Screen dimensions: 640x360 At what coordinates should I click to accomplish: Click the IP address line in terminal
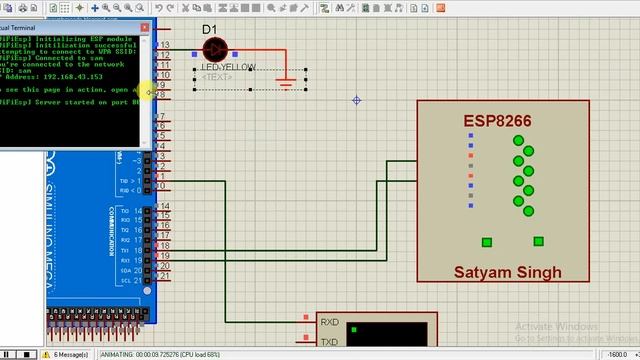click(x=51, y=77)
